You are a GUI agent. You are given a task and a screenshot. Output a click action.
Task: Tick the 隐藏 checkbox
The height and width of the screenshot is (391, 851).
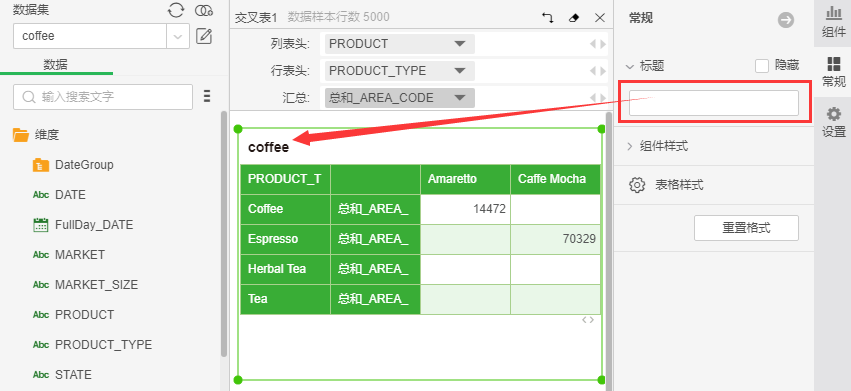(762, 66)
